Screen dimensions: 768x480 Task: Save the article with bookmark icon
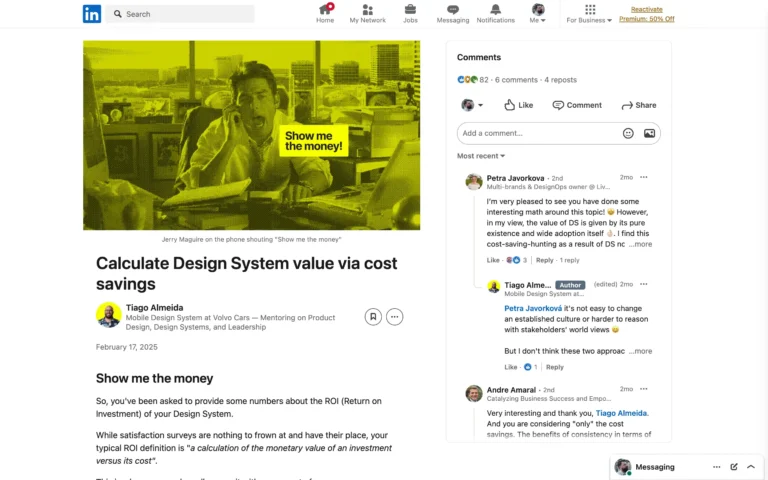click(373, 317)
